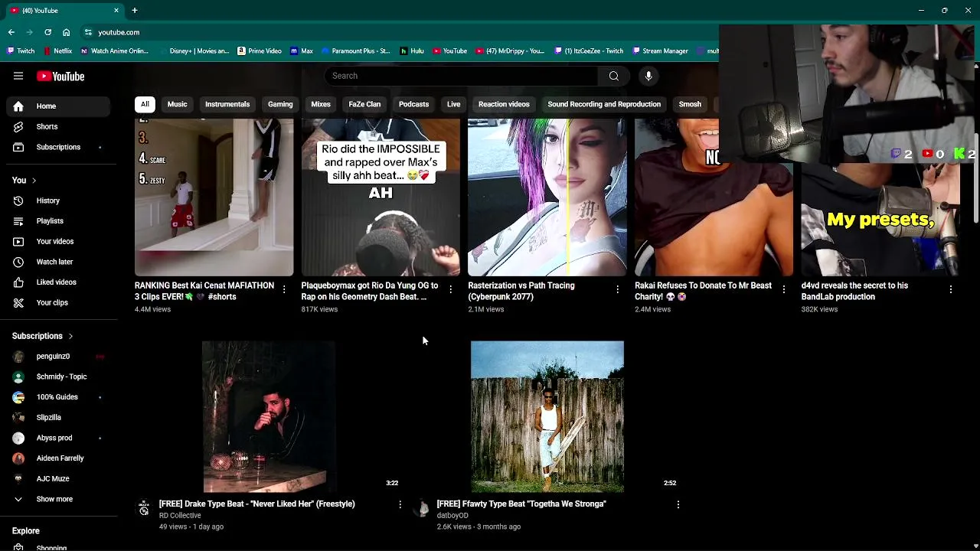This screenshot has height=551, width=980.
Task: Open options for Drake Type Beat video
Action: [x=400, y=504]
